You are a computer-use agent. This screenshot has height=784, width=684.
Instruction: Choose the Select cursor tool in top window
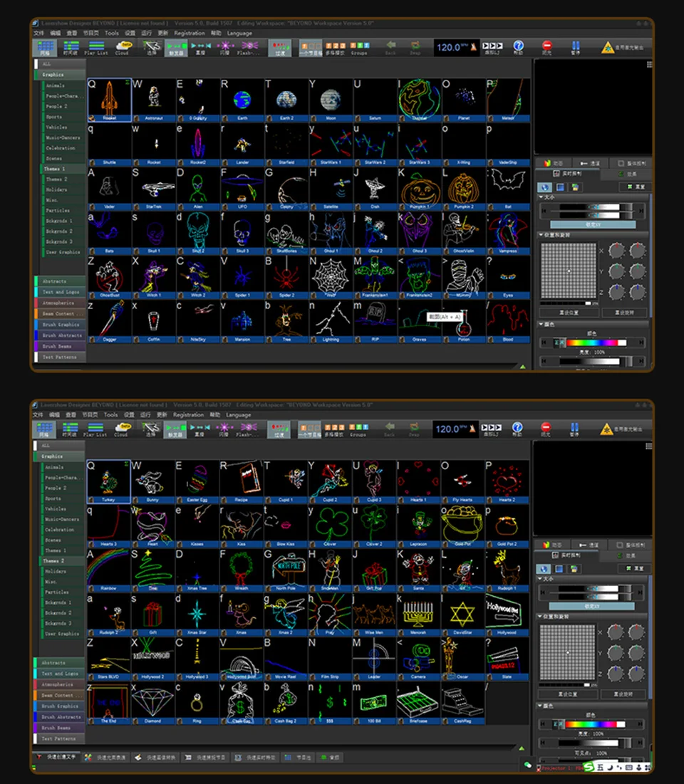pyautogui.click(x=152, y=48)
